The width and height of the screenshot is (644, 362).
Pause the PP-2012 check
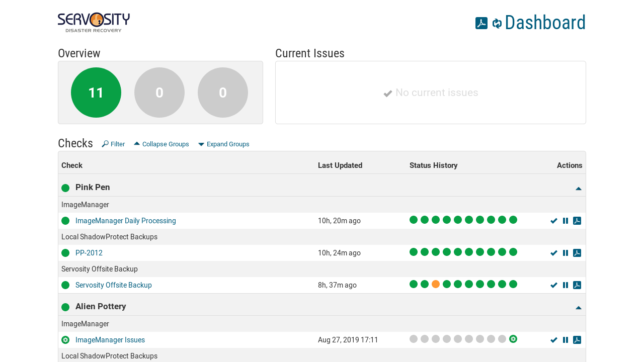click(566, 253)
